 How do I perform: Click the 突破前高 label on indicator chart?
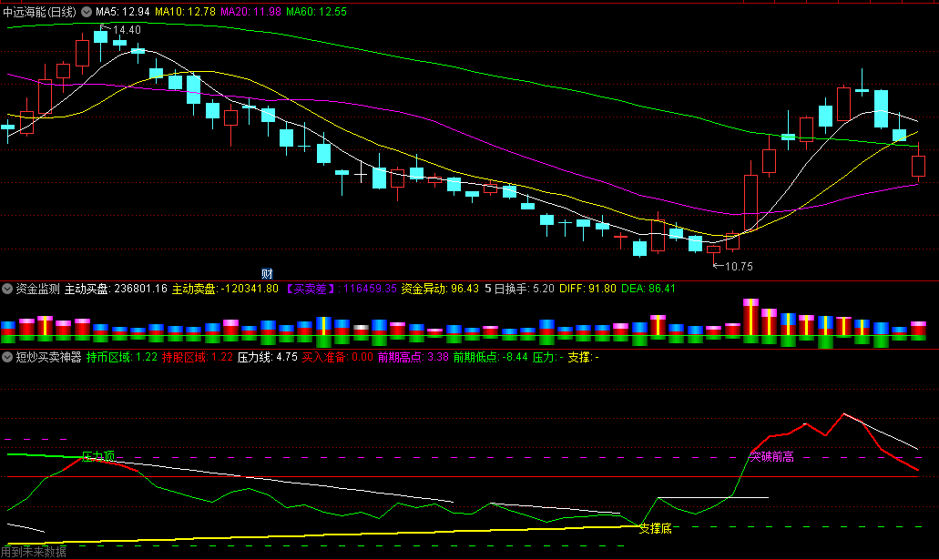pyautogui.click(x=772, y=457)
